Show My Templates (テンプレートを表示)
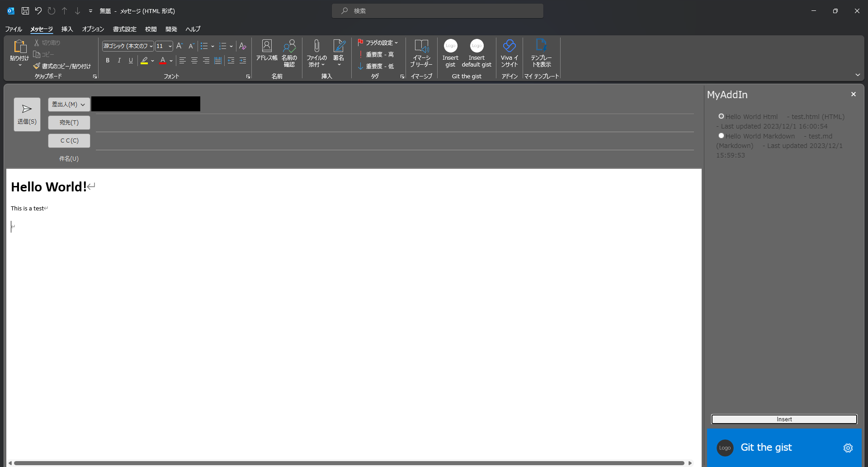 point(541,53)
